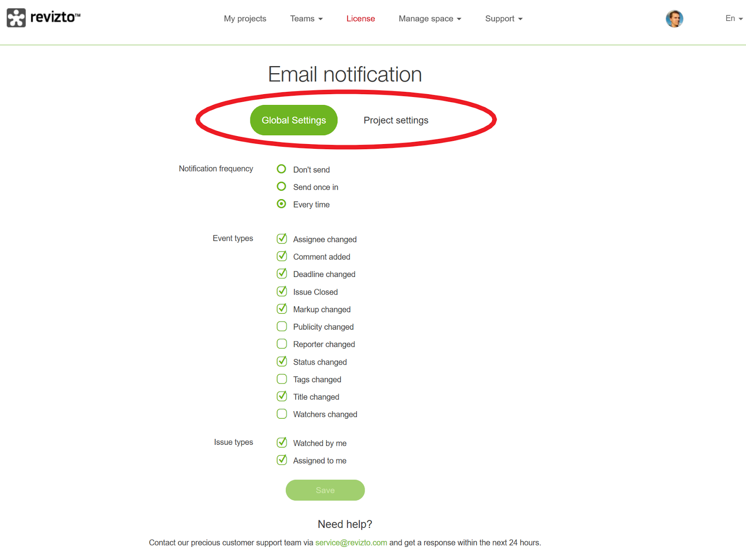The height and width of the screenshot is (560, 746).
Task: Select the Every time radio button
Action: coord(282,204)
